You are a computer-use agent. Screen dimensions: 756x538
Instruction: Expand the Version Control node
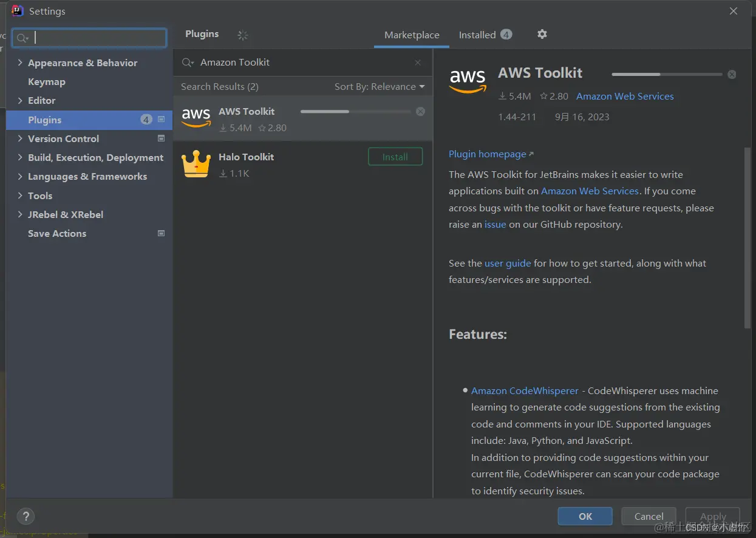pyautogui.click(x=20, y=138)
